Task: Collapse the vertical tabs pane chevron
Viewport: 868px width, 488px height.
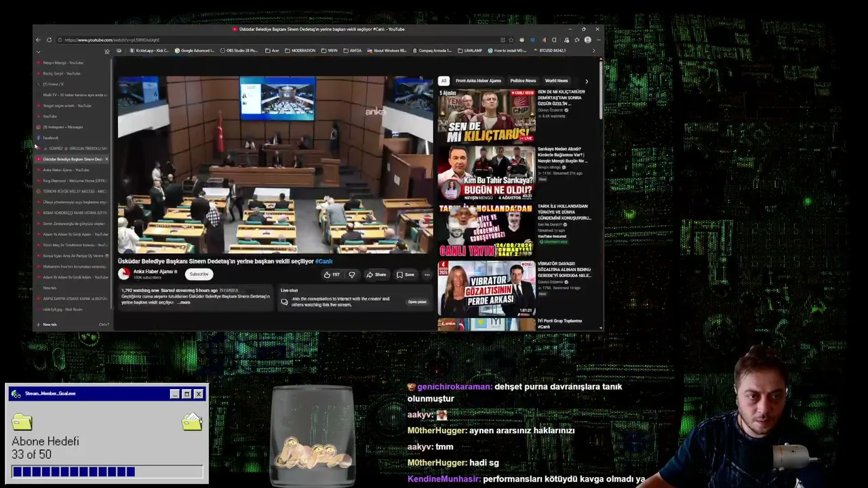Action: (x=38, y=51)
